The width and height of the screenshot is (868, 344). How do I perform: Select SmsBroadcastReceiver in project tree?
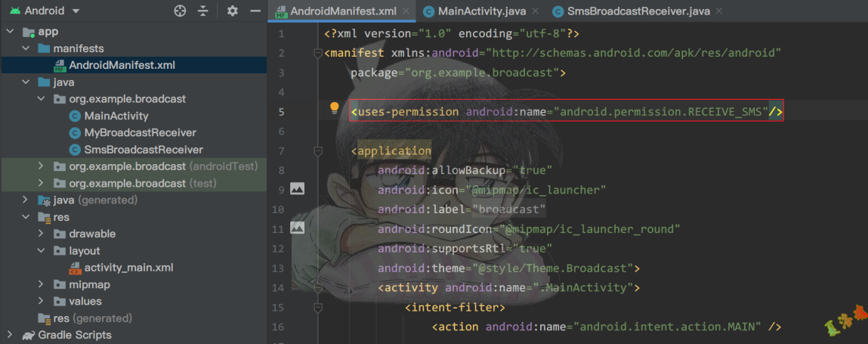143,150
